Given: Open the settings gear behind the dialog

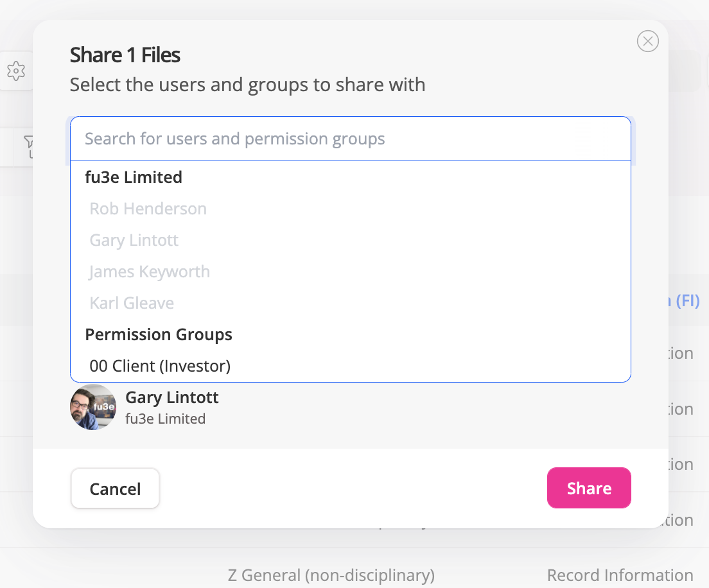Looking at the screenshot, I should (x=16, y=71).
